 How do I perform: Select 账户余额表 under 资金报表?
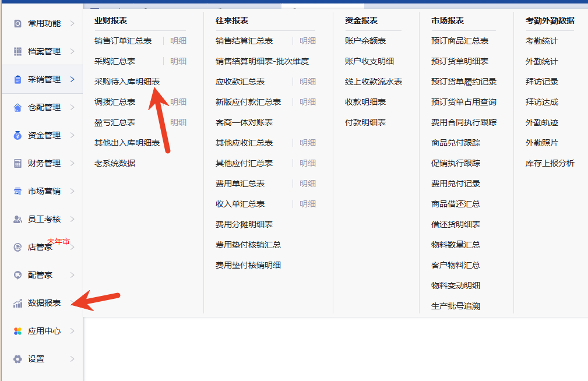pos(365,41)
